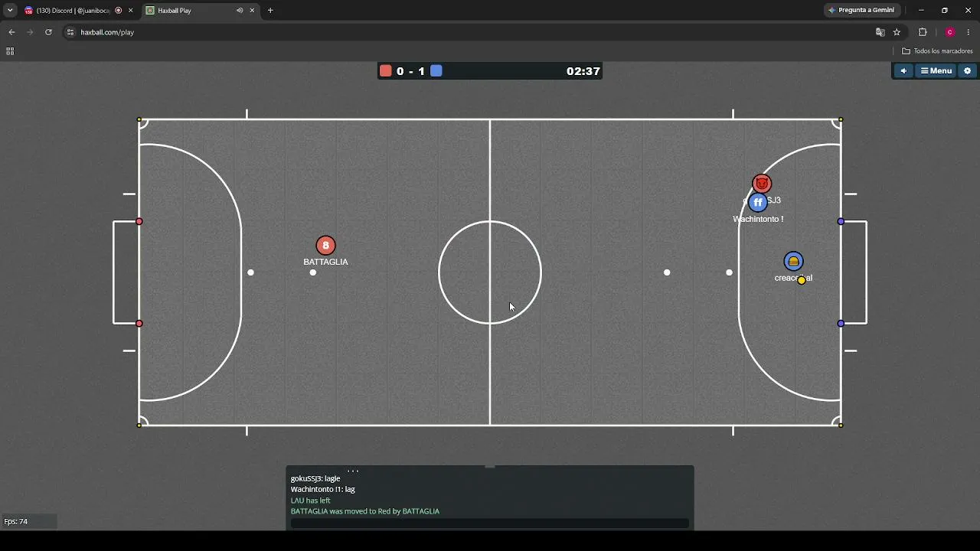Open the Haxball Menu
The width and height of the screenshot is (980, 551).
pyautogui.click(x=936, y=71)
